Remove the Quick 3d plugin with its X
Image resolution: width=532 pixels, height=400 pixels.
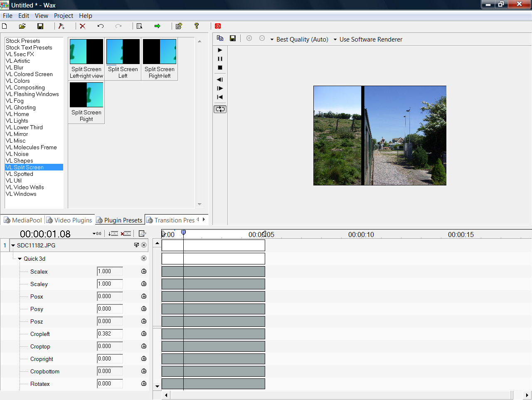144,258
